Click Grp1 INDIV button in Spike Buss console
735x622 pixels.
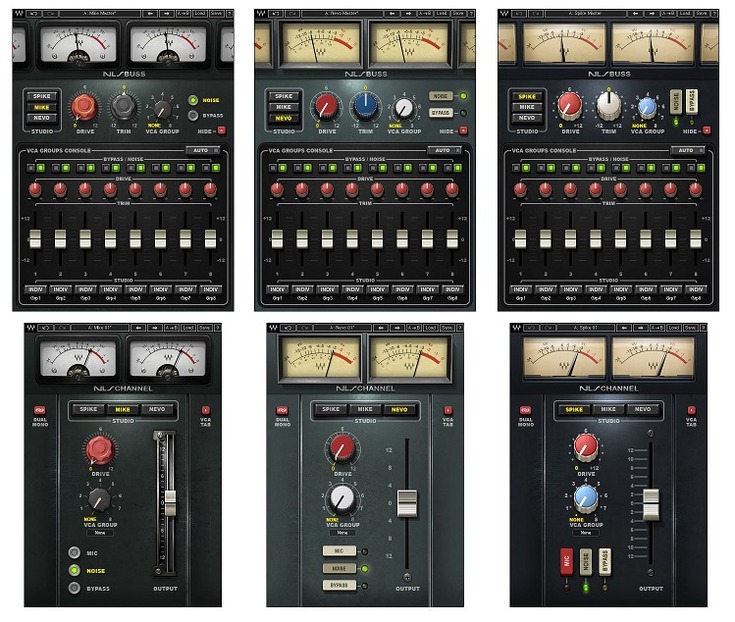click(520, 290)
